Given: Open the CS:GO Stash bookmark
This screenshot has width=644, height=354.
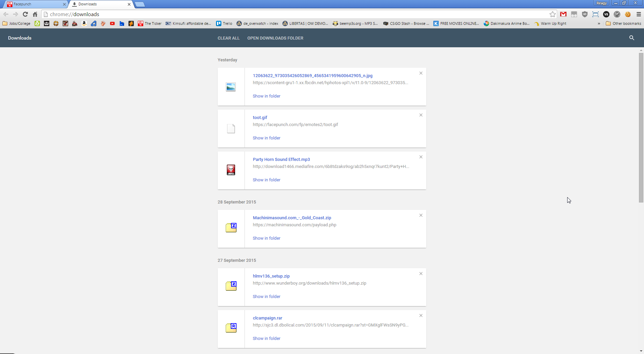Looking at the screenshot, I should click(x=406, y=23).
